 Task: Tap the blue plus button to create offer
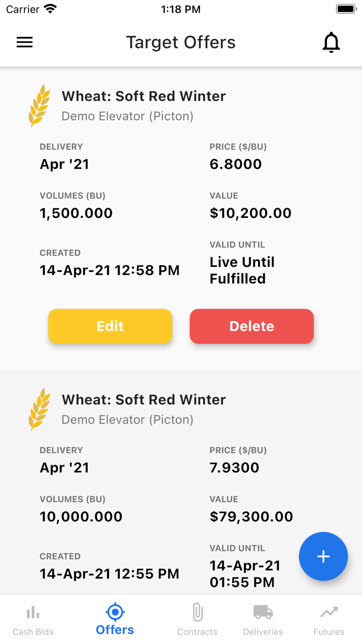click(x=323, y=557)
